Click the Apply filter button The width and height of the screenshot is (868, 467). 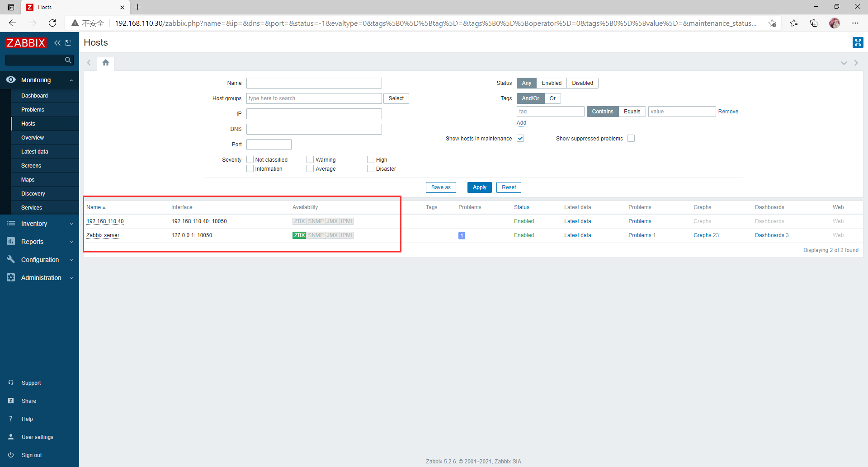(479, 187)
